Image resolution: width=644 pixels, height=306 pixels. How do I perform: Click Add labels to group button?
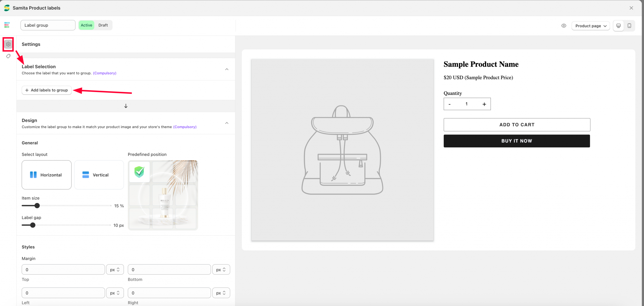pos(47,90)
